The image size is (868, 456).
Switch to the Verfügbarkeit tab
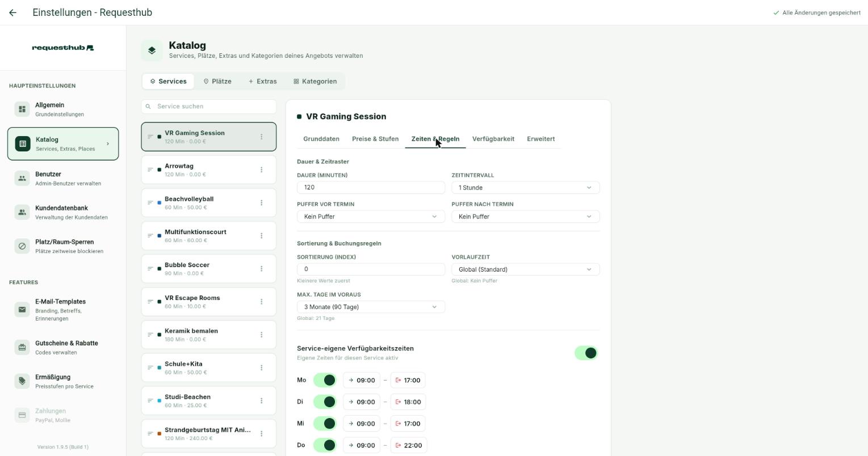coord(493,139)
